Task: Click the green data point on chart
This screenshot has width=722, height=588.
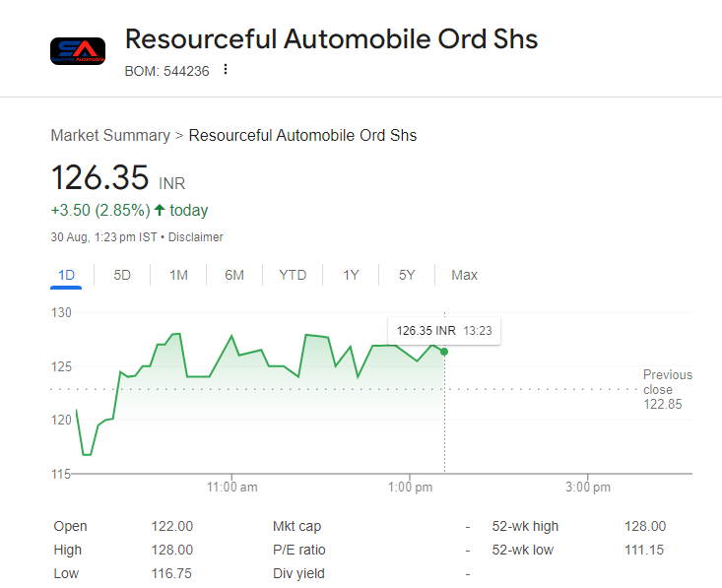Action: click(444, 352)
